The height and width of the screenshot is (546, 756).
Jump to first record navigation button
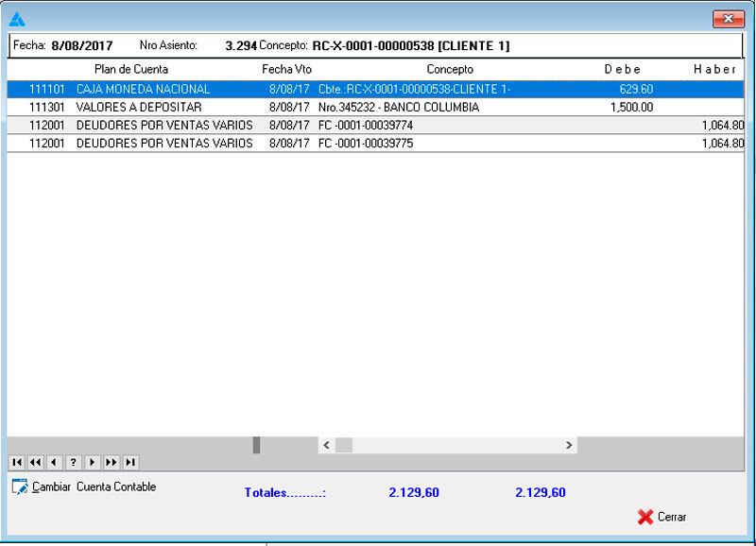pyautogui.click(x=16, y=462)
